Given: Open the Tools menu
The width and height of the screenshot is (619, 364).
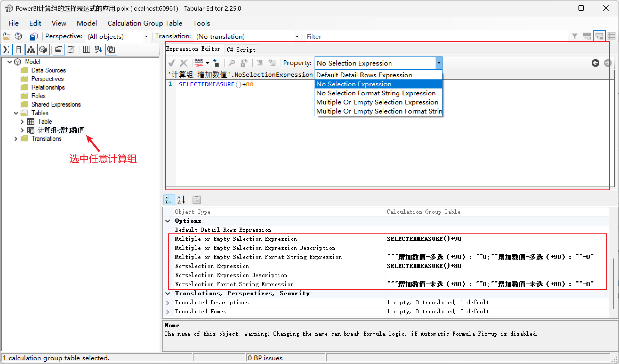Looking at the screenshot, I should 201,23.
